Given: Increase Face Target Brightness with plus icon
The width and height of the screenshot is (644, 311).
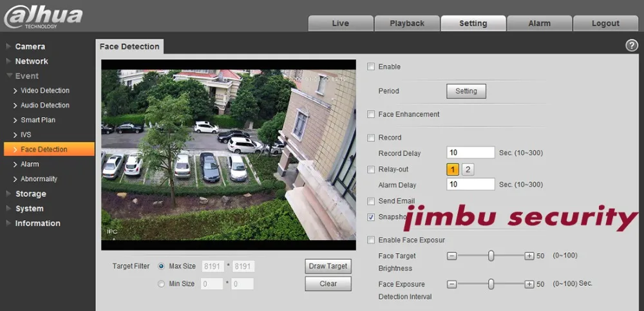Looking at the screenshot, I should click(x=530, y=256).
